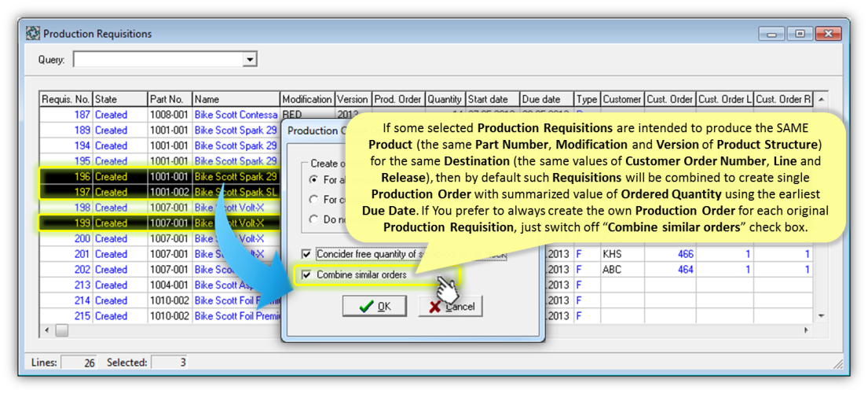Click the State column header

click(119, 99)
